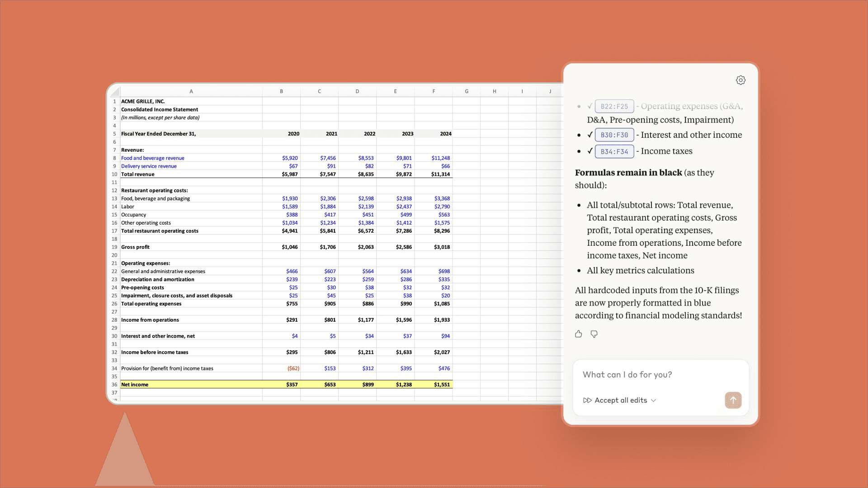The width and height of the screenshot is (868, 488).
Task: Click the fast-forward Accept all edits icon
Action: pos(587,400)
